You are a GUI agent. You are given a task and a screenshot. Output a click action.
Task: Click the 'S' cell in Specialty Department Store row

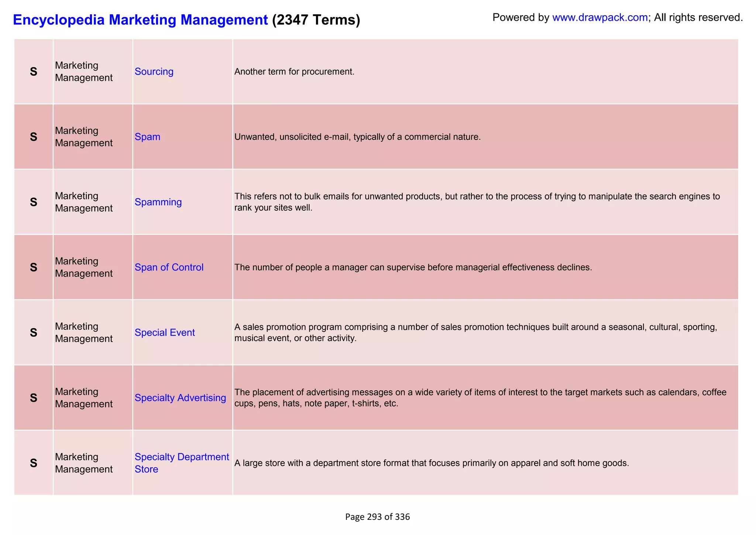click(34, 463)
